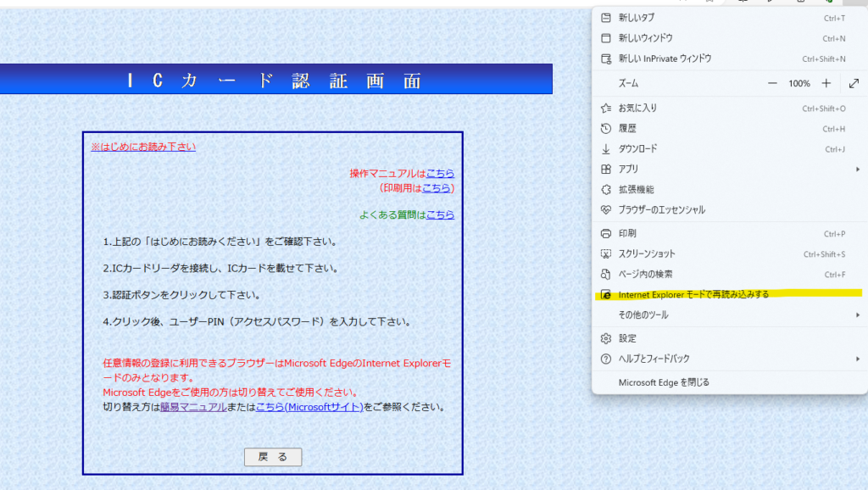Increase zoom with the plus button
868x490 pixels.
[826, 83]
